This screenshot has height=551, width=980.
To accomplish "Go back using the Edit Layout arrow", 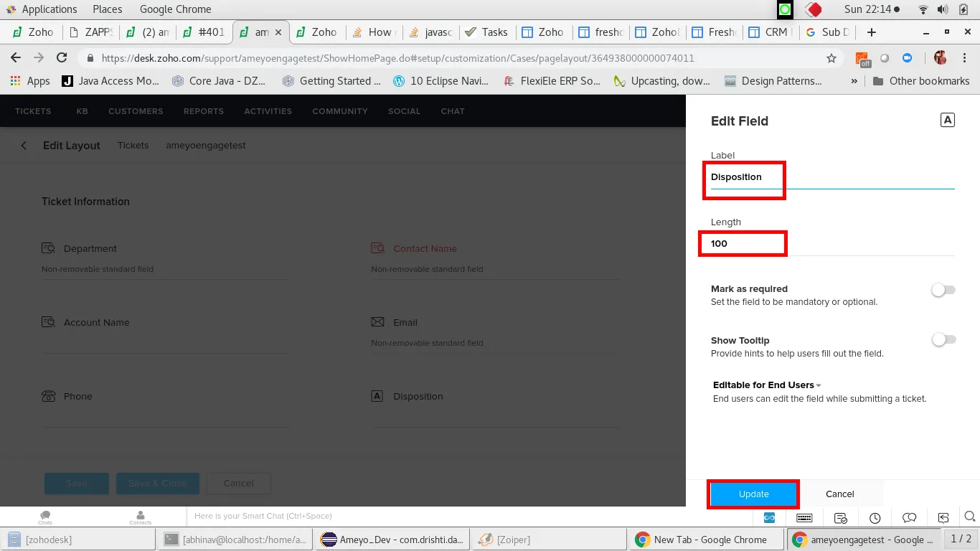I will point(24,146).
